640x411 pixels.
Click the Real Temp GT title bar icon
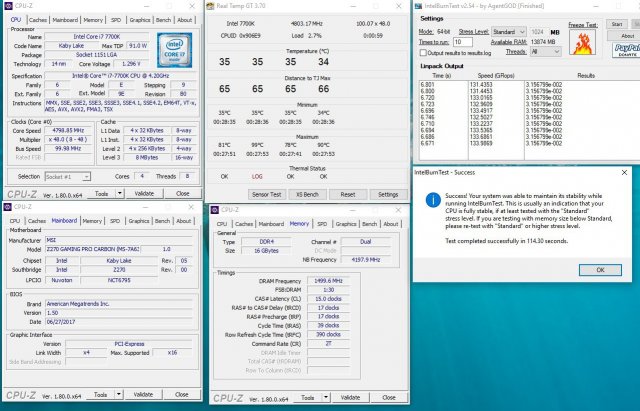point(211,6)
